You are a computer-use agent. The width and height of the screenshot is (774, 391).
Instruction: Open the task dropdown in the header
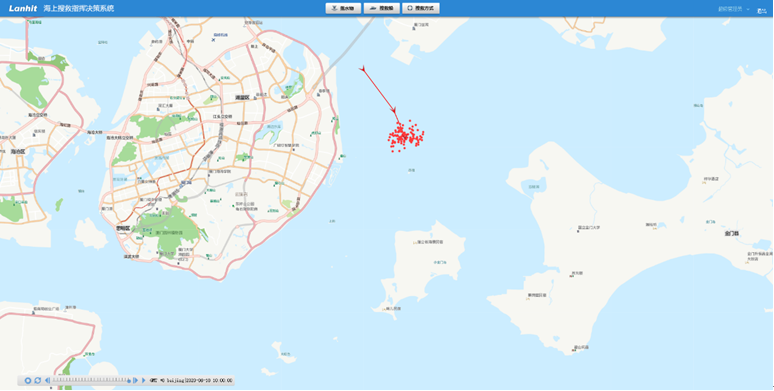[x=734, y=9]
